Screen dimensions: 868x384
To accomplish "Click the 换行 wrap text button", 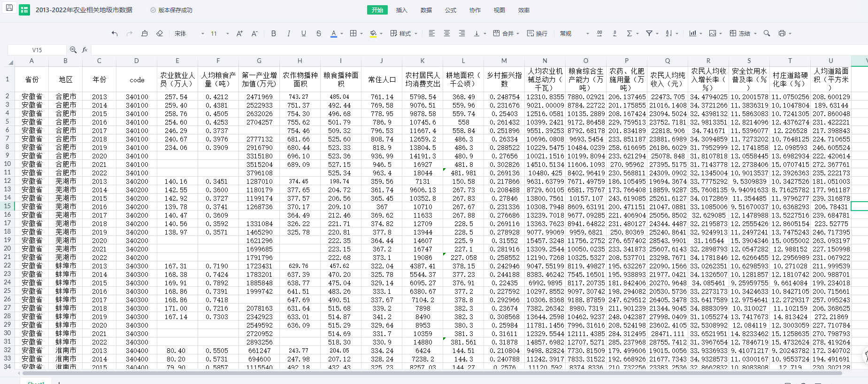I will click(x=537, y=33).
